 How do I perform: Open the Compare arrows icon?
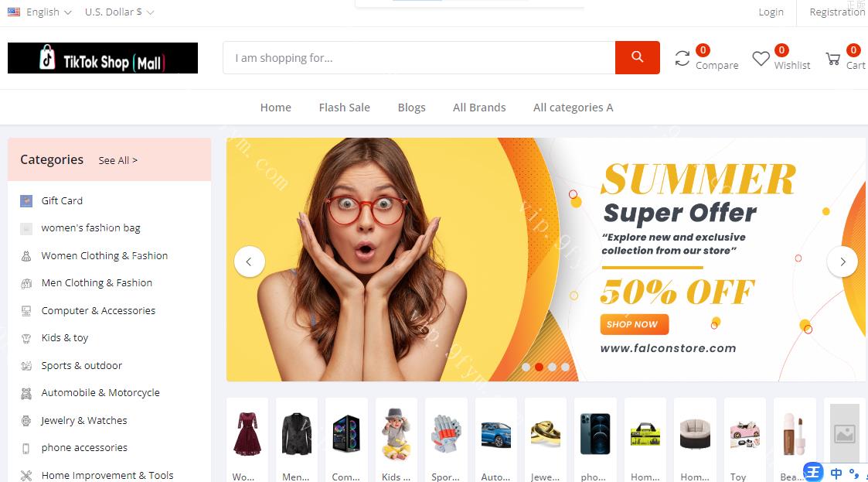click(682, 58)
